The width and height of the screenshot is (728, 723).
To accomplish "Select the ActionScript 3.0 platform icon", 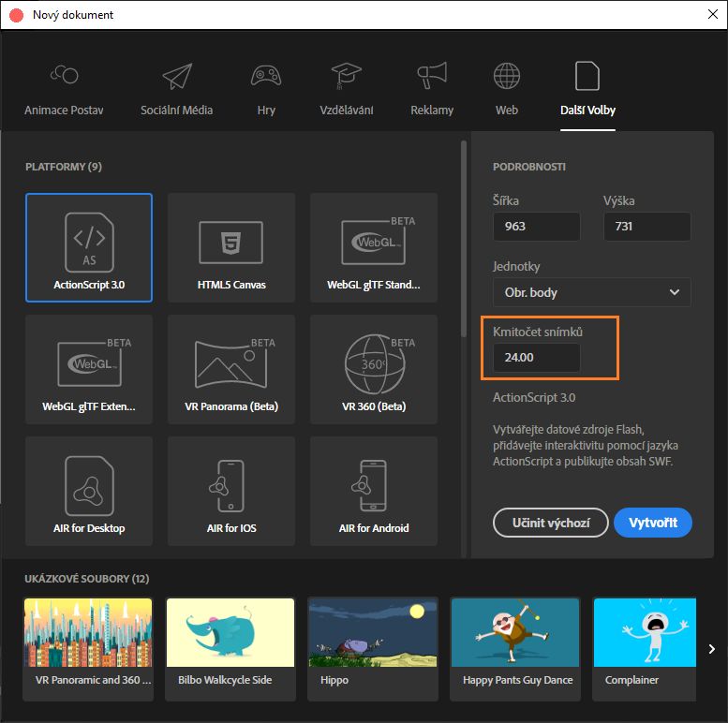I will pyautogui.click(x=89, y=243).
